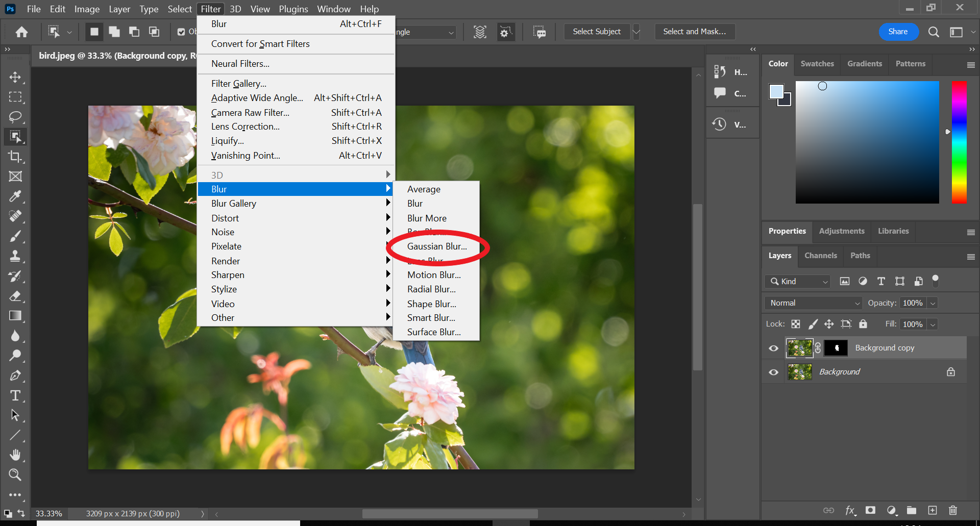Image resolution: width=980 pixels, height=526 pixels.
Task: Select the Hand tool
Action: [x=15, y=455]
